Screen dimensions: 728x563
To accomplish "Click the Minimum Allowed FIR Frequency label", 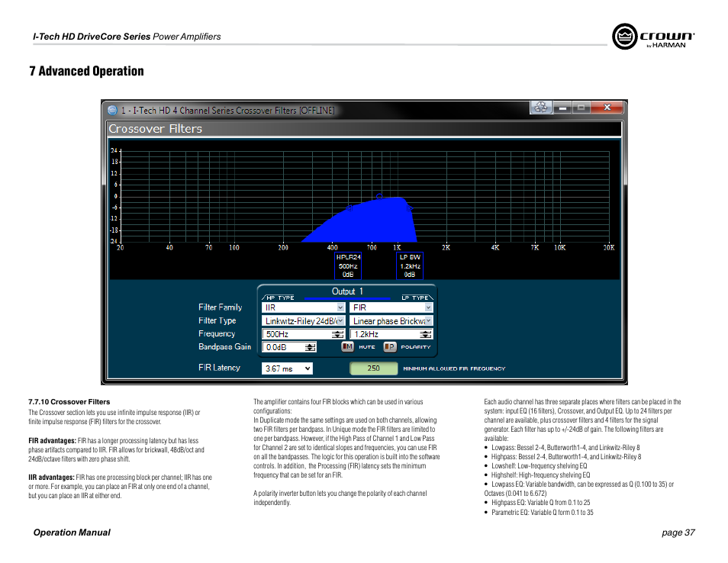I will [x=454, y=368].
